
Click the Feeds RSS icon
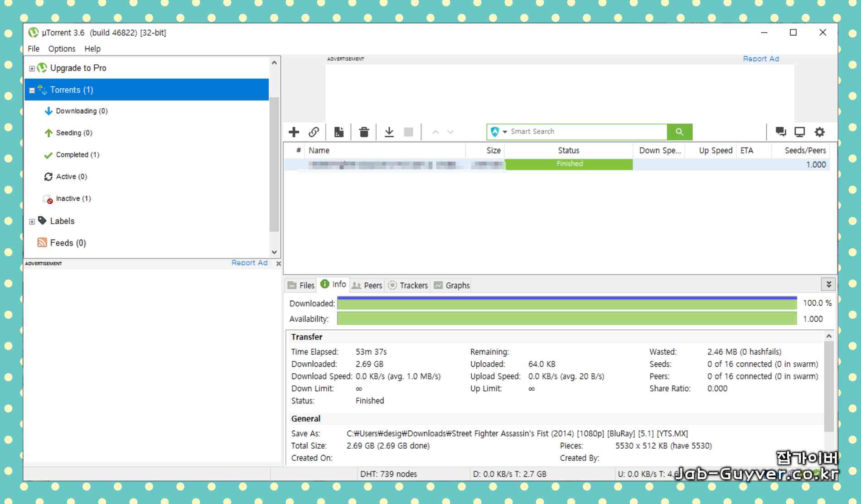(x=42, y=243)
